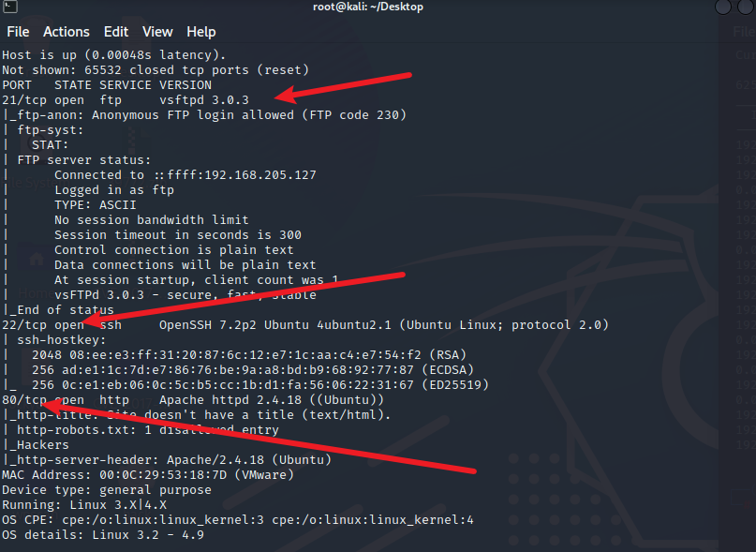Click the terminal icon in the title bar

(9, 7)
